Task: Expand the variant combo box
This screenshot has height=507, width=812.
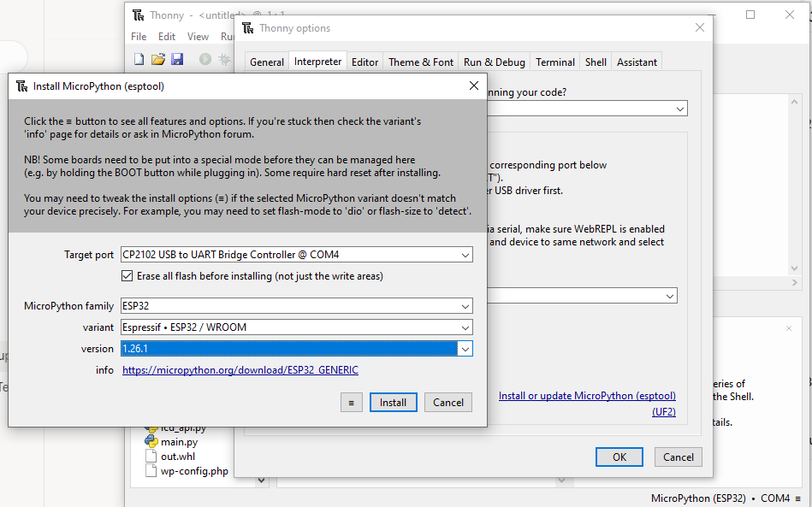Action: coord(465,327)
